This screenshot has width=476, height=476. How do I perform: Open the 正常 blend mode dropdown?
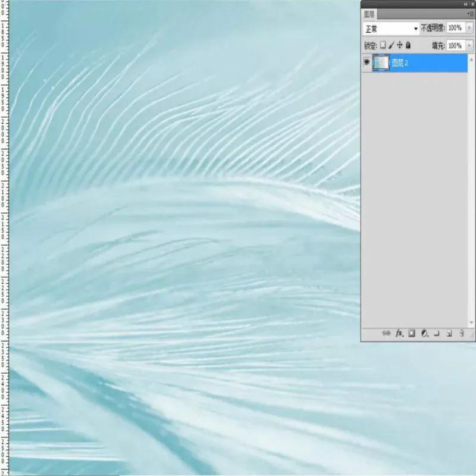(391, 29)
